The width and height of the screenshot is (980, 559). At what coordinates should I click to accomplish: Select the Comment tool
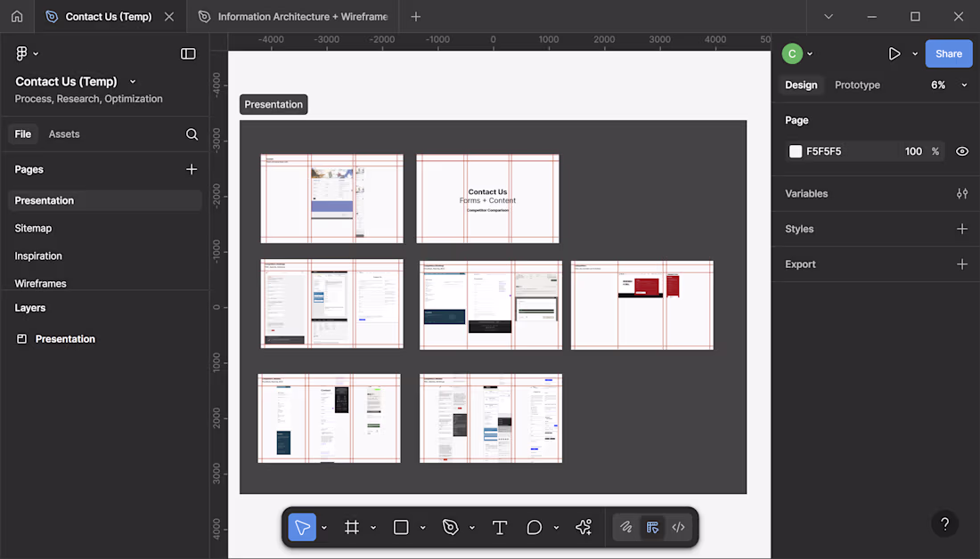point(535,528)
